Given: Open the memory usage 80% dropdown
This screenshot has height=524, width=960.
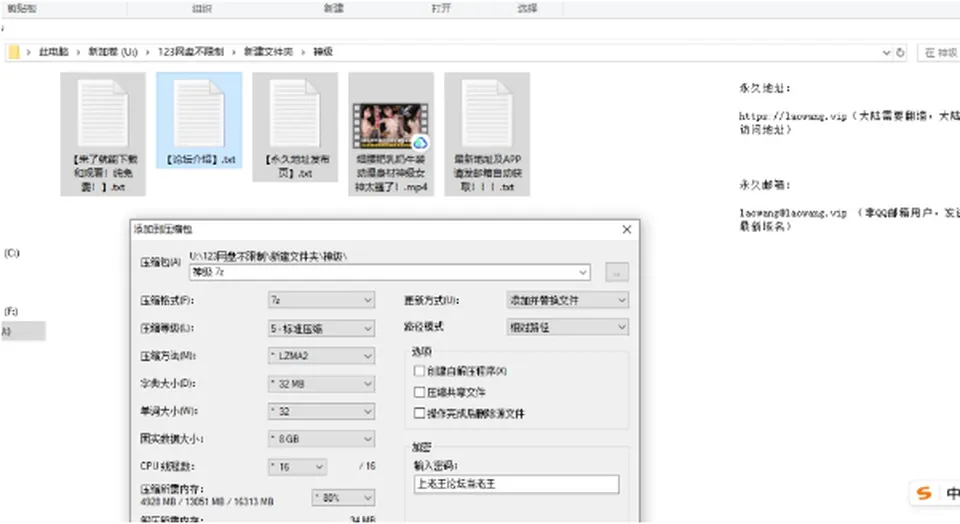Looking at the screenshot, I should (343, 498).
